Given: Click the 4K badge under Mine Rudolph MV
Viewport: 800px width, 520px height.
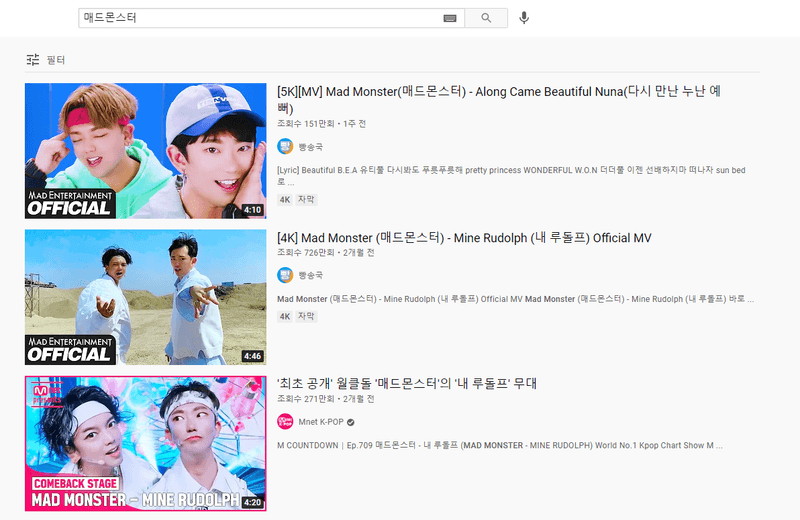Looking at the screenshot, I should 285,316.
